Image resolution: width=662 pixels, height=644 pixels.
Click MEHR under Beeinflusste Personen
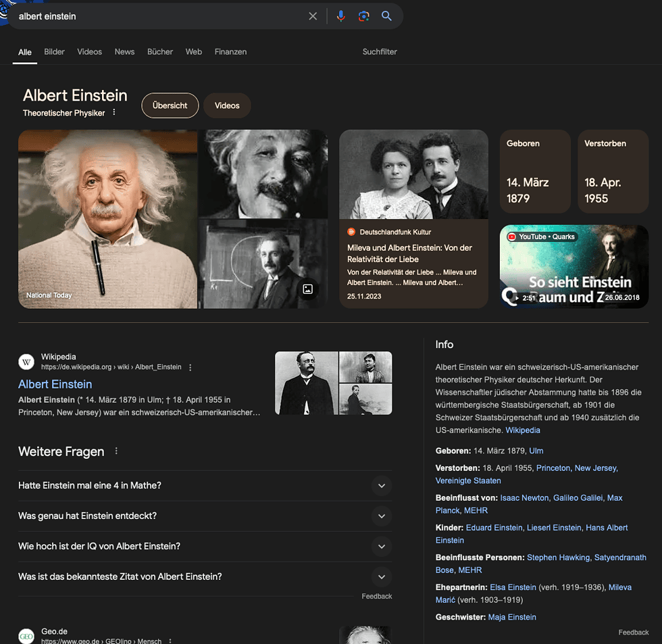[x=470, y=570]
